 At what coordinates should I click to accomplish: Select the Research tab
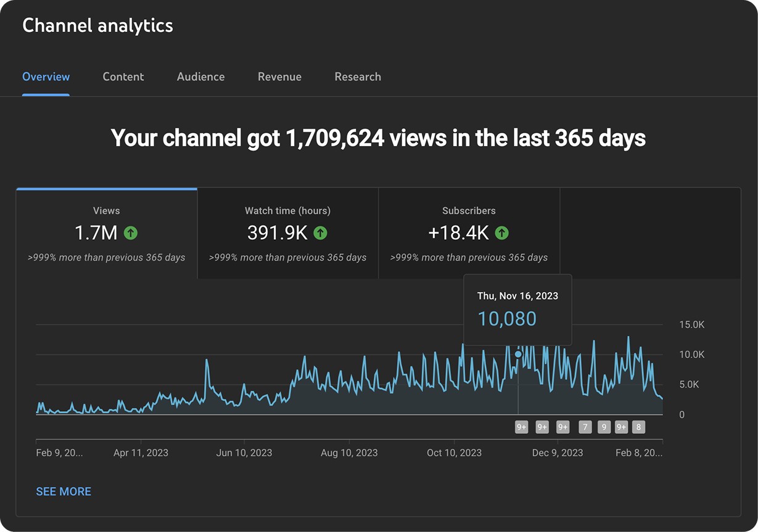[x=358, y=77]
